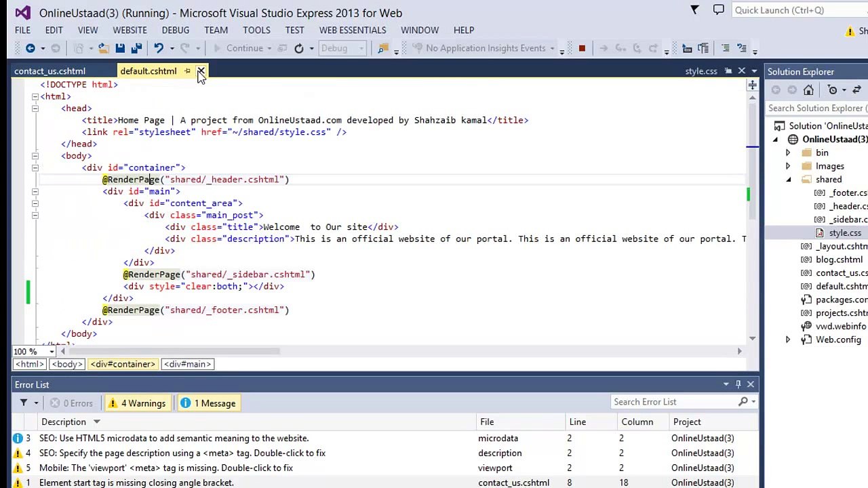Click the Stop Debugging red square
The image size is (868, 488).
tap(582, 48)
